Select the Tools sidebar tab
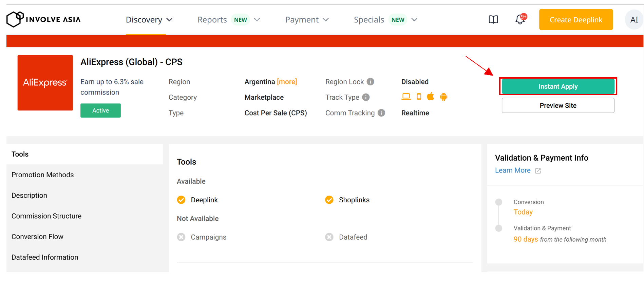Viewport: 644px width, 283px height. pos(84,154)
